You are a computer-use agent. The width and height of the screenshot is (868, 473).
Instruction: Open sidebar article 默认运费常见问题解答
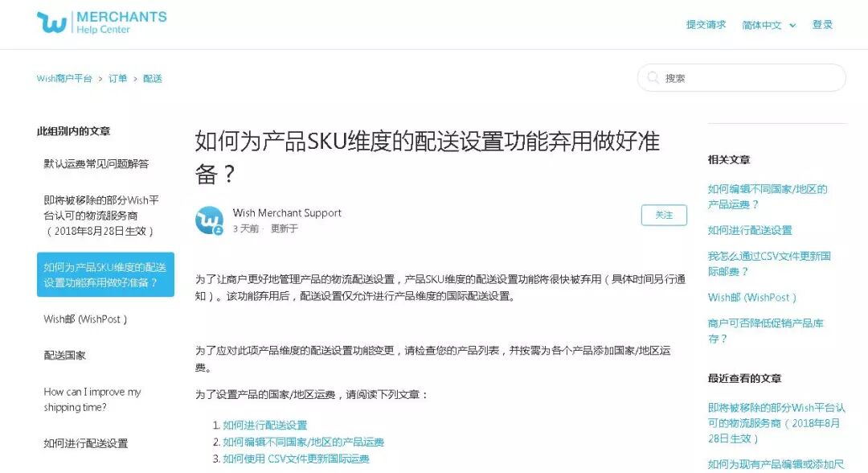[x=96, y=164]
